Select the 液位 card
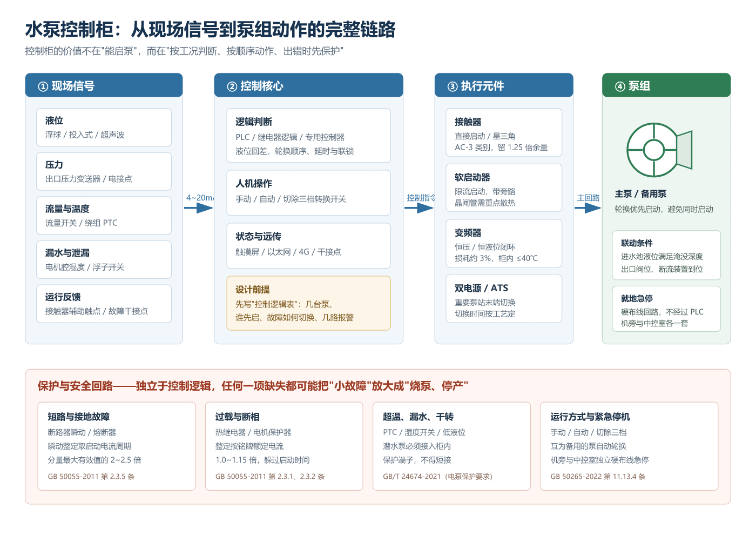Screen dimensions: 756x542 [104, 127]
